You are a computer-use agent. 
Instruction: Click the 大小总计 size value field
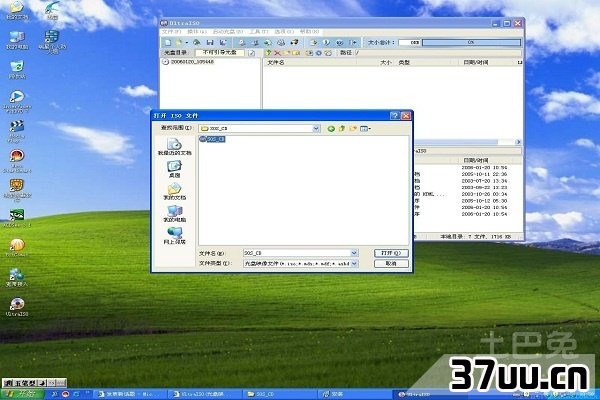point(409,42)
